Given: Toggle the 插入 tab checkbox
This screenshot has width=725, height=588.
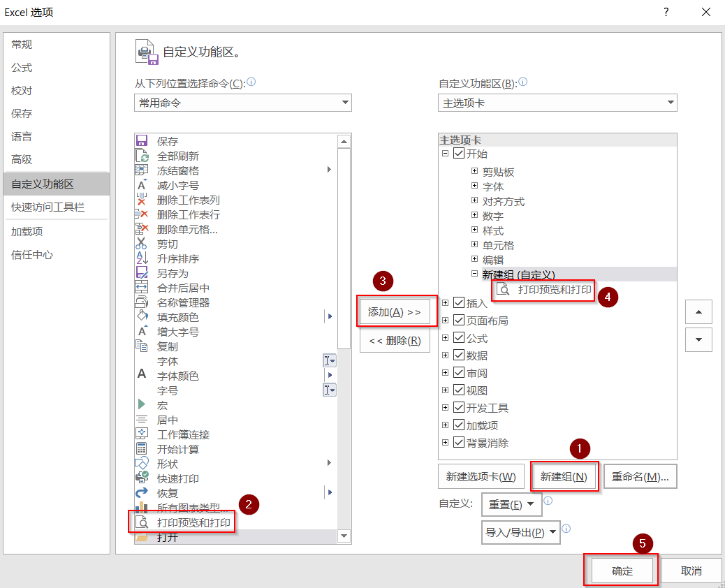Looking at the screenshot, I should pyautogui.click(x=459, y=303).
